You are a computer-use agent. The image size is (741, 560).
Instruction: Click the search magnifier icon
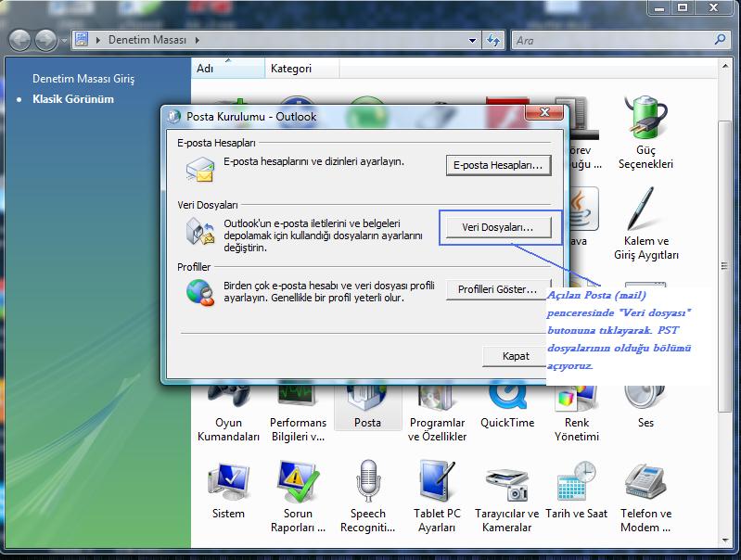[721, 40]
